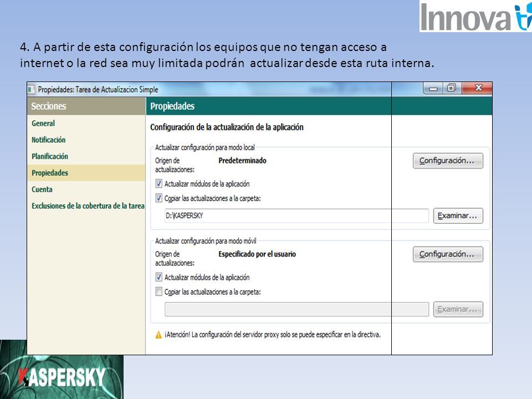Viewport: 532px width, 399px height.
Task: Click the Especificado por el usuario value
Action: coord(257,254)
